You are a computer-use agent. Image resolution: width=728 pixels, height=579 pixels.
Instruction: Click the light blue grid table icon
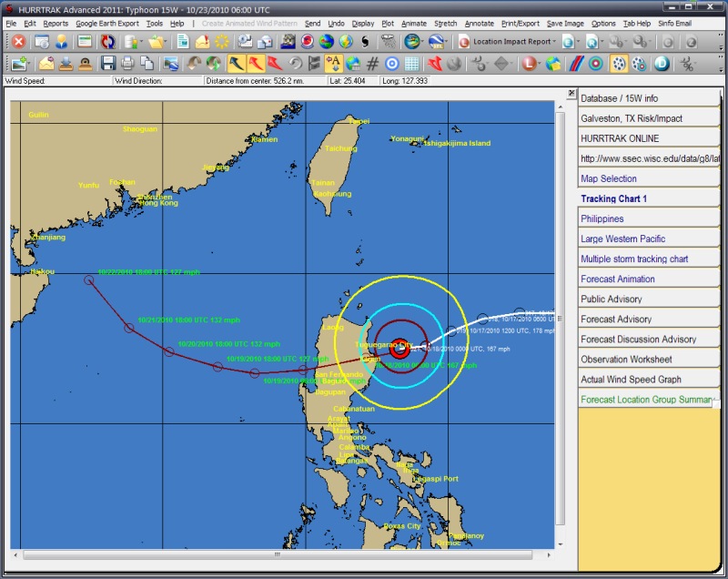(411, 64)
